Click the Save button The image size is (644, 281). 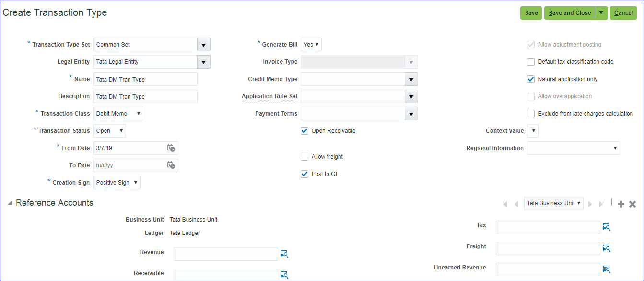531,13
